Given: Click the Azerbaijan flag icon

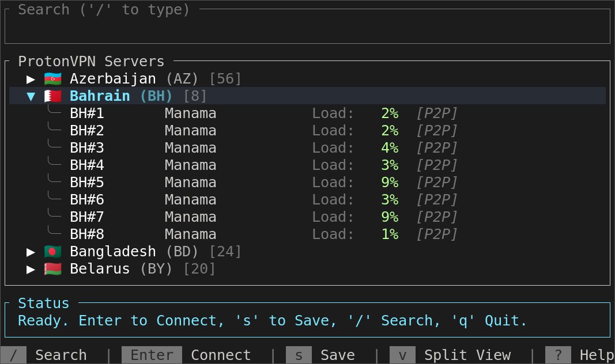Looking at the screenshot, I should click(x=52, y=79).
